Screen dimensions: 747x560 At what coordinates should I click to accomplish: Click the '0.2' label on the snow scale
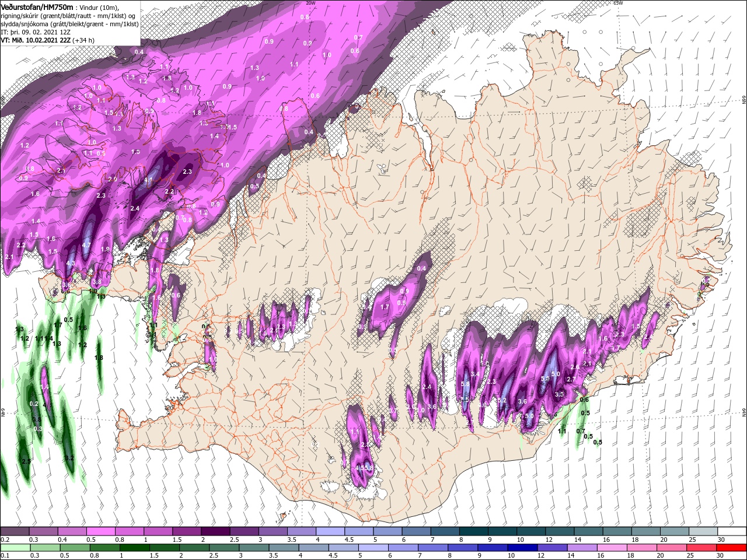[x=5, y=540]
